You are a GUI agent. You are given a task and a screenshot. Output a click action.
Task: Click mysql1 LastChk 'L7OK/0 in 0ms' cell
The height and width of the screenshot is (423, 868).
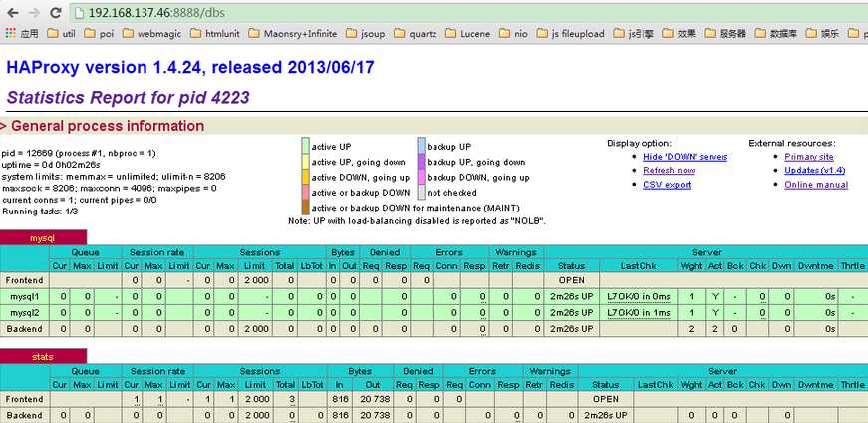click(x=639, y=296)
